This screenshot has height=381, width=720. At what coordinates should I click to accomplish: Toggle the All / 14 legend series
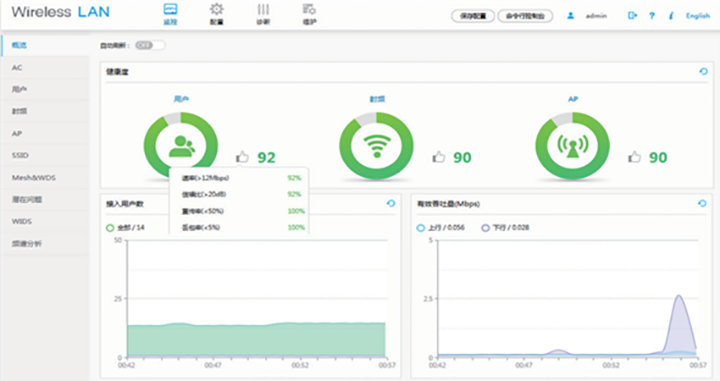[125, 227]
